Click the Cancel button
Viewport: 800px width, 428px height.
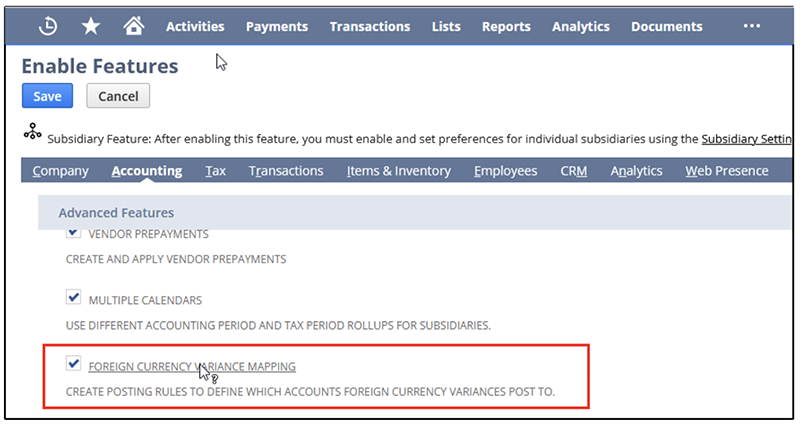(118, 96)
